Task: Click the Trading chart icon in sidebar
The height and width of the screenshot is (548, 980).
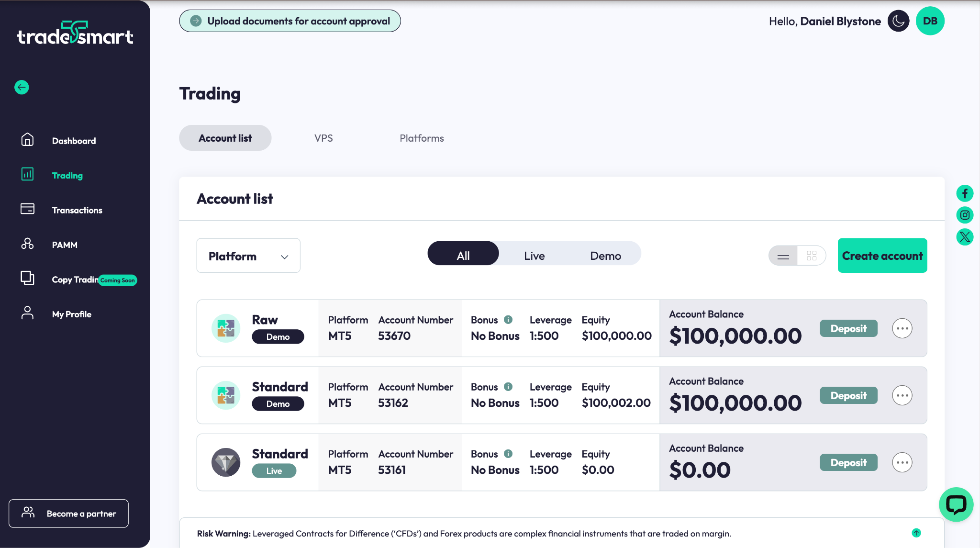Action: coord(27,174)
